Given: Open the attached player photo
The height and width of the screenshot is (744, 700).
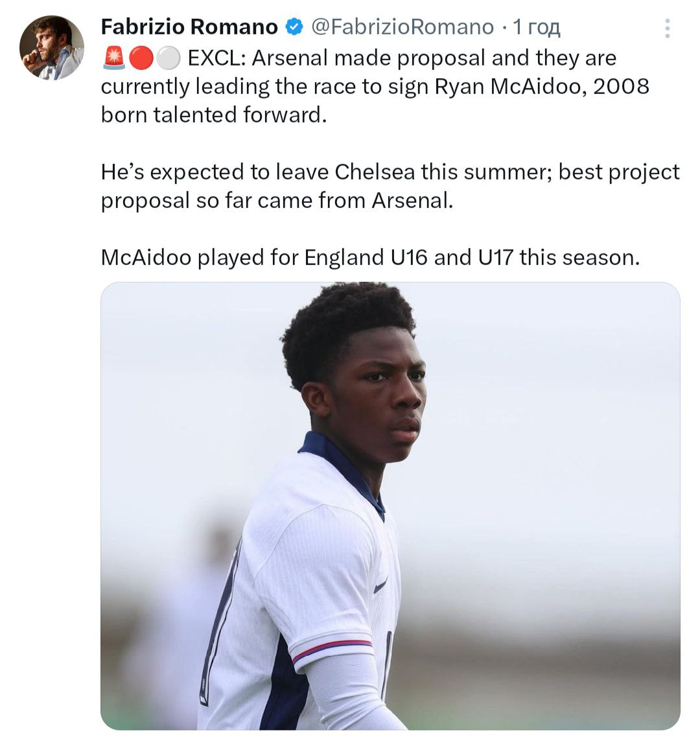Looking at the screenshot, I should (x=390, y=506).
